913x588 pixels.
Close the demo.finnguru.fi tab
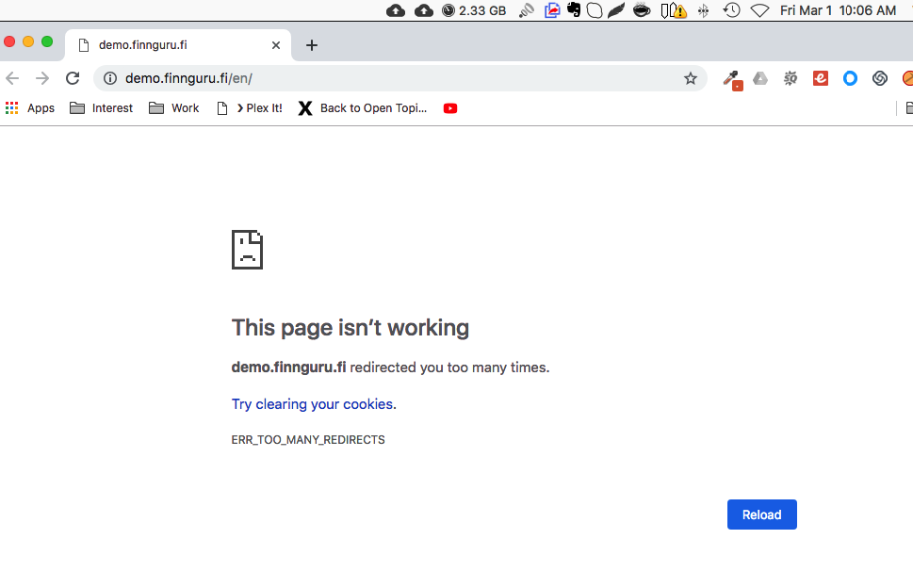[276, 45]
